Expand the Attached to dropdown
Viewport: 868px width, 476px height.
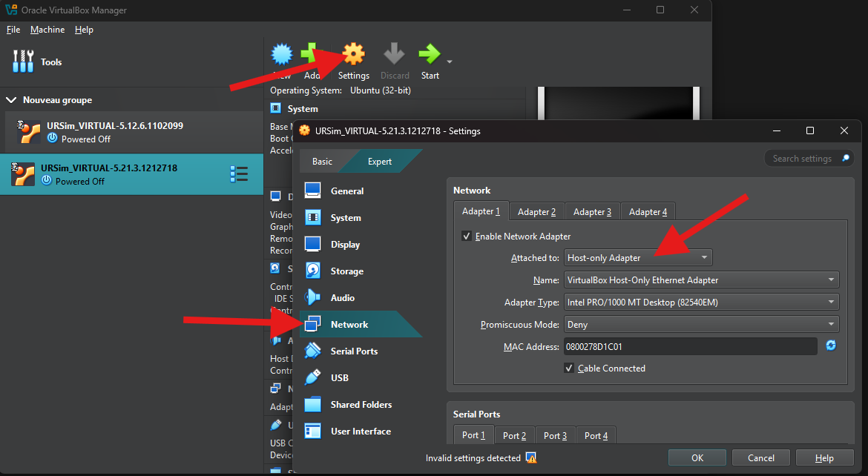click(638, 258)
